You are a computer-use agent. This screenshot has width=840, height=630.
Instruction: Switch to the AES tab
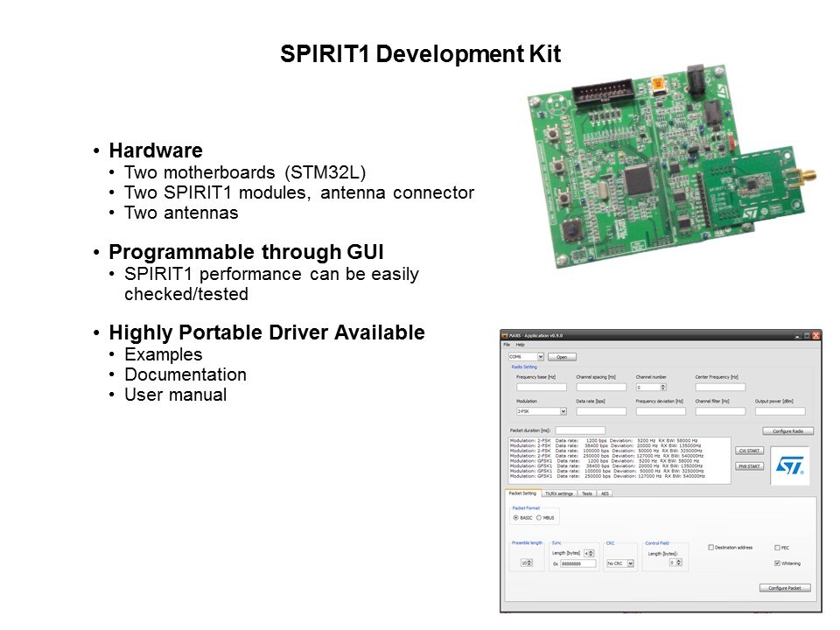click(x=605, y=493)
